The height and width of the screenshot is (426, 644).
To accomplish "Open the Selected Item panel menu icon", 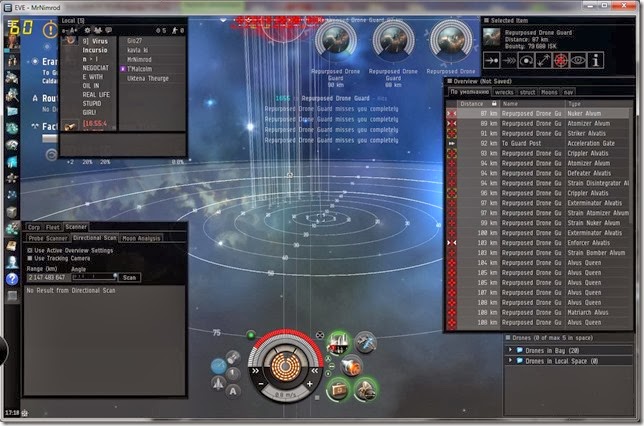I will [487, 20].
